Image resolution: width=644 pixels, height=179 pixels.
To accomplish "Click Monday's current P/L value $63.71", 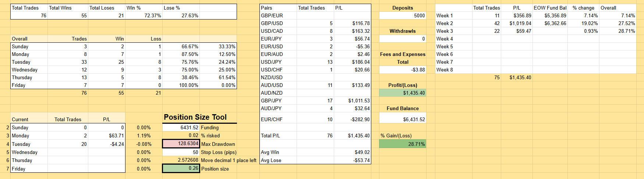I will pos(107,136).
